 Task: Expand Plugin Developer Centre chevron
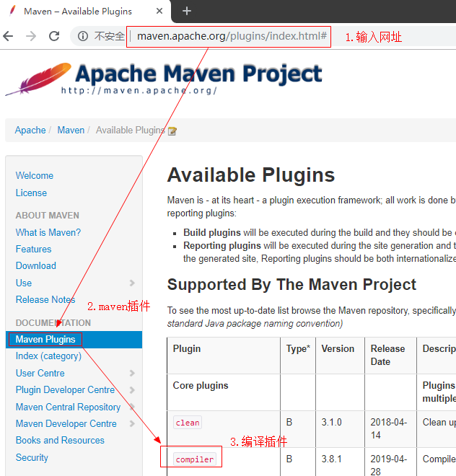click(x=132, y=390)
